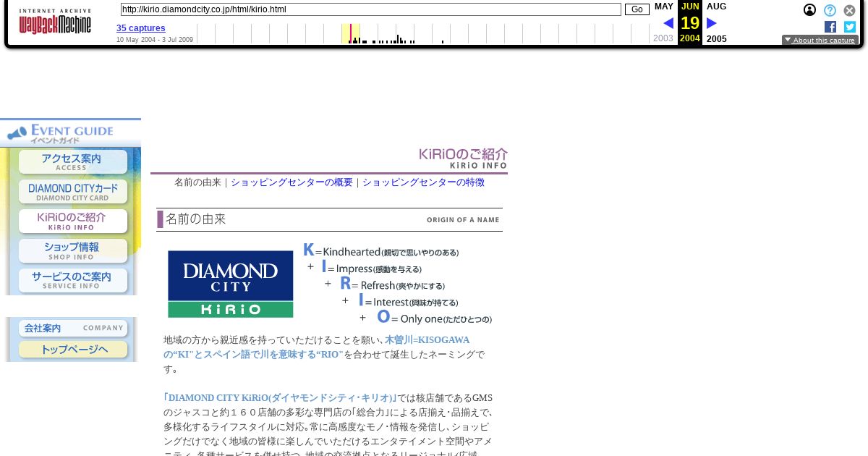This screenshot has width=868, height=456.
Task: Click the Go button
Action: (637, 9)
